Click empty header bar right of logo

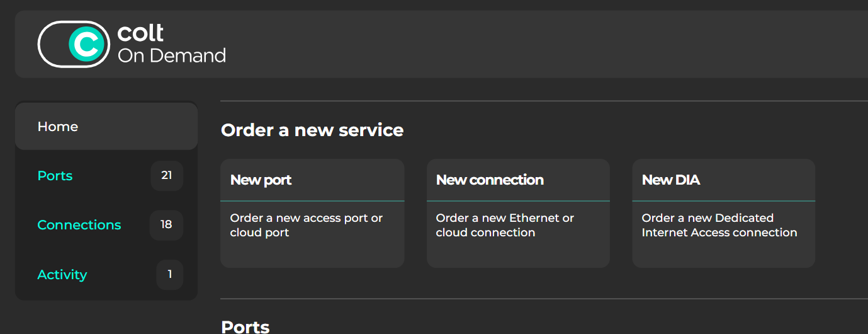coord(535,44)
